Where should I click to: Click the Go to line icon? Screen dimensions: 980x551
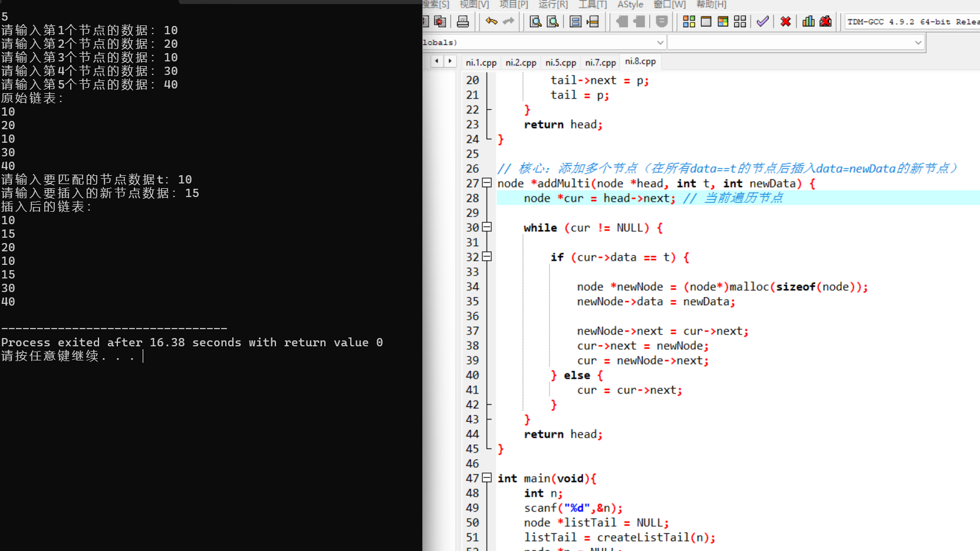click(x=593, y=22)
